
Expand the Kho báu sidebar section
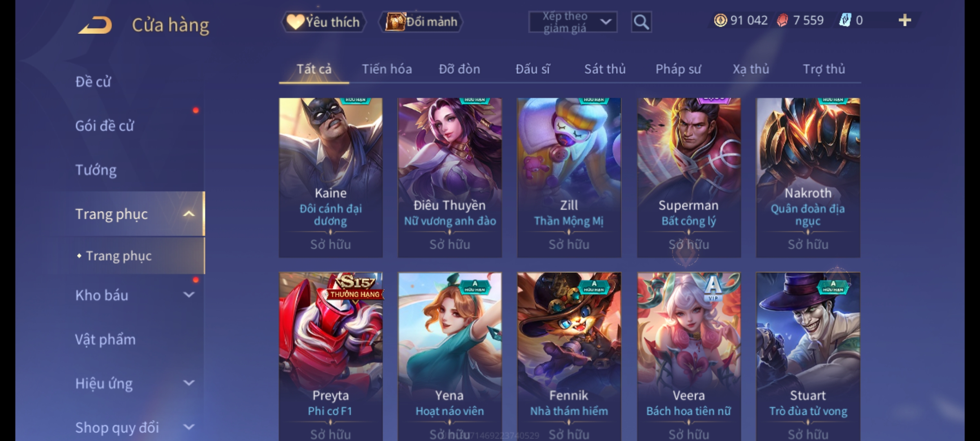click(189, 295)
